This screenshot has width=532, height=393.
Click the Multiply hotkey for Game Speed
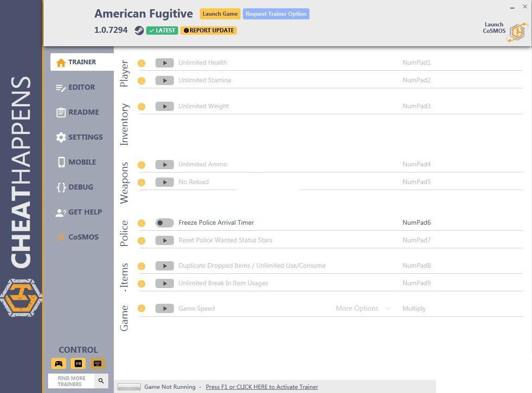(x=414, y=308)
